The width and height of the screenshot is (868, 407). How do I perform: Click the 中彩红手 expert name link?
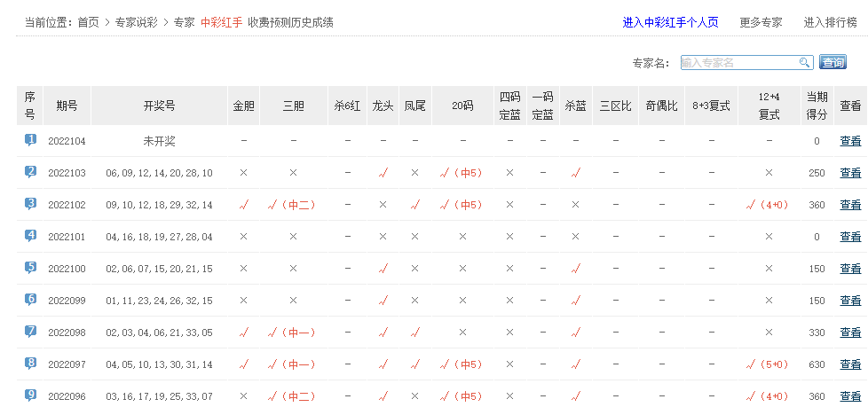pyautogui.click(x=220, y=22)
